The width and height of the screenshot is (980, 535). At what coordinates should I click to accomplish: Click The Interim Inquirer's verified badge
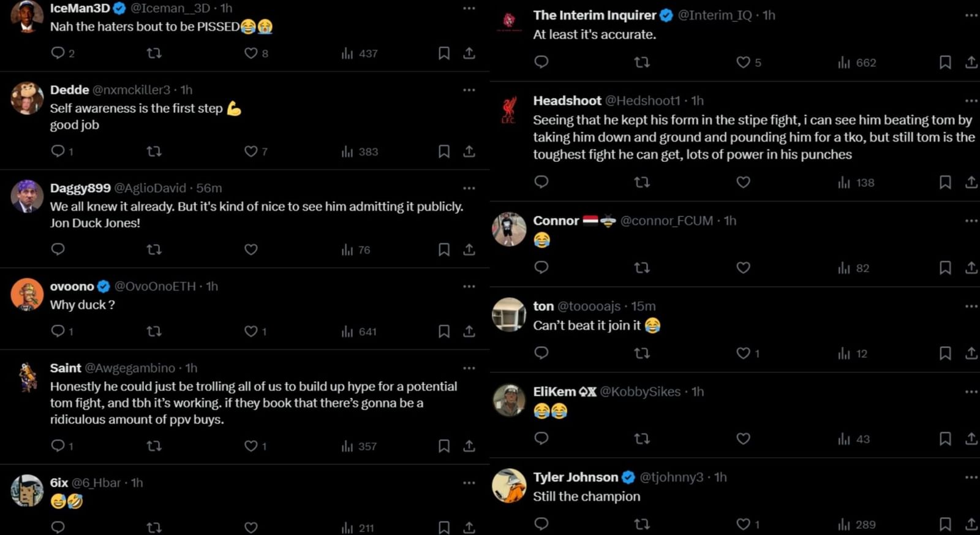(x=666, y=15)
